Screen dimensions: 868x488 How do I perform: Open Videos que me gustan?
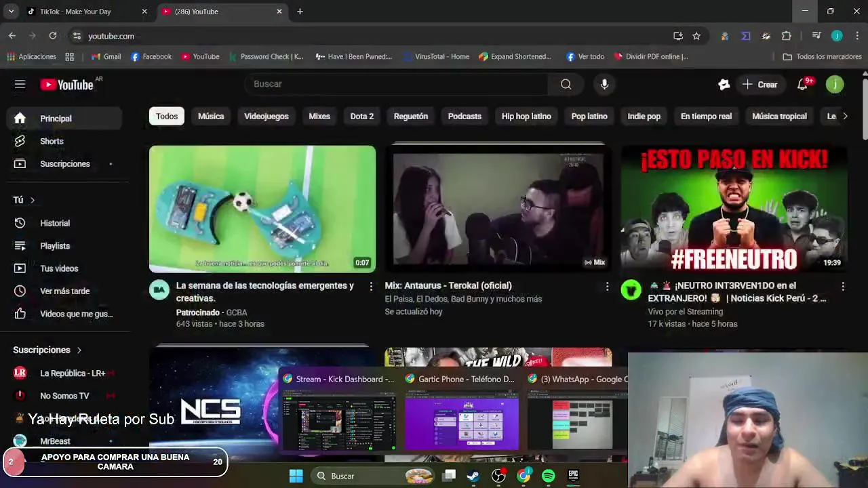[65, 314]
